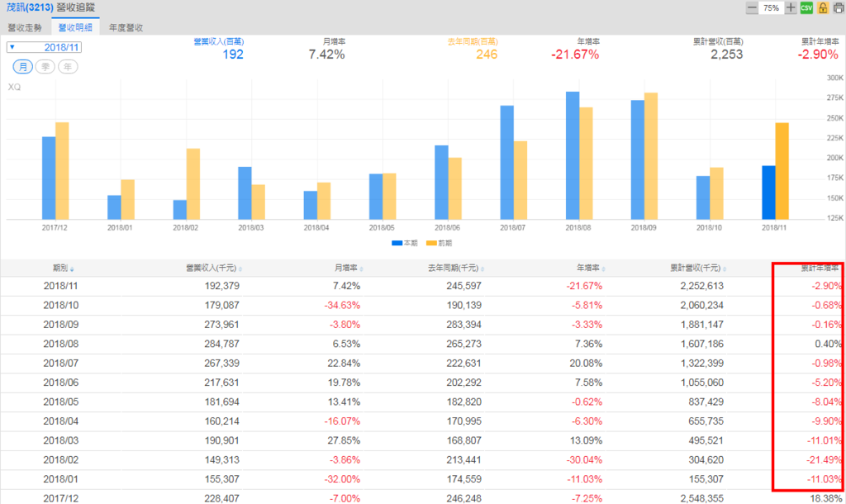846x504 pixels.
Task: Click prior-year cell 213,441
Action: [x=464, y=460]
